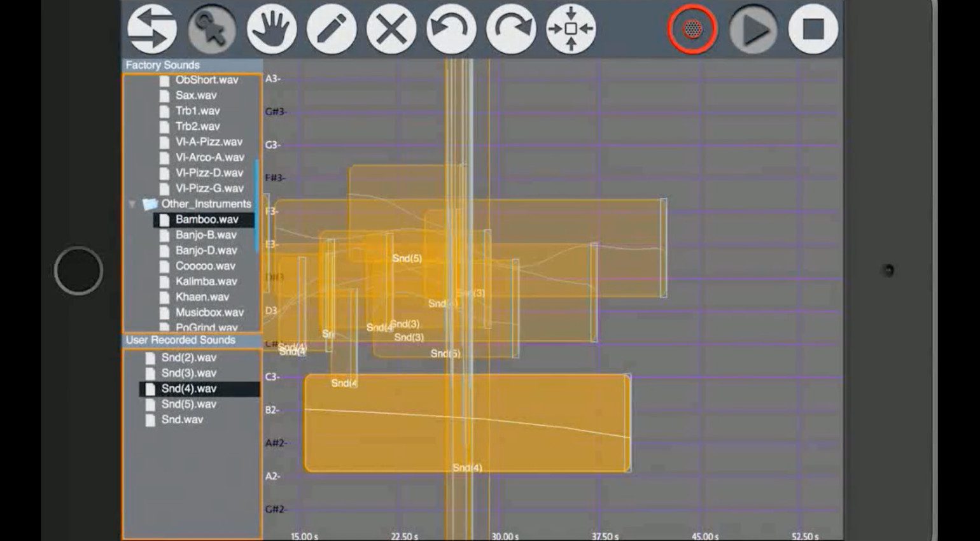Start recording with the red button
The width and height of the screenshot is (980, 541).
[x=692, y=29]
